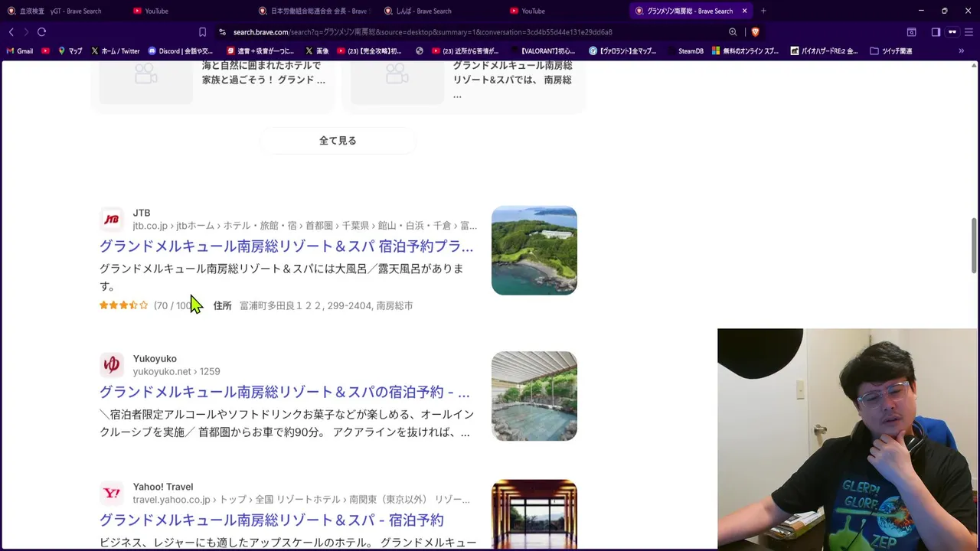
Task: Switch to the second YouTube tab
Action: [563, 11]
